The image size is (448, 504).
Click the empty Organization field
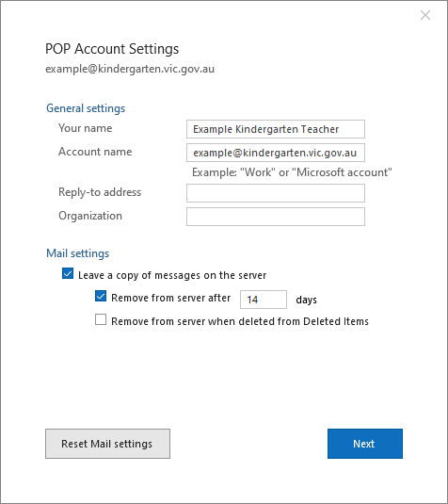pyautogui.click(x=276, y=217)
